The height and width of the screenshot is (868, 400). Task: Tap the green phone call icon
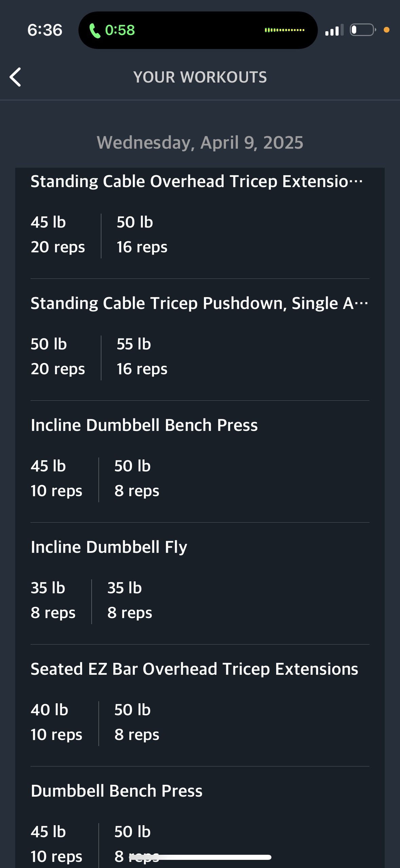point(94,31)
